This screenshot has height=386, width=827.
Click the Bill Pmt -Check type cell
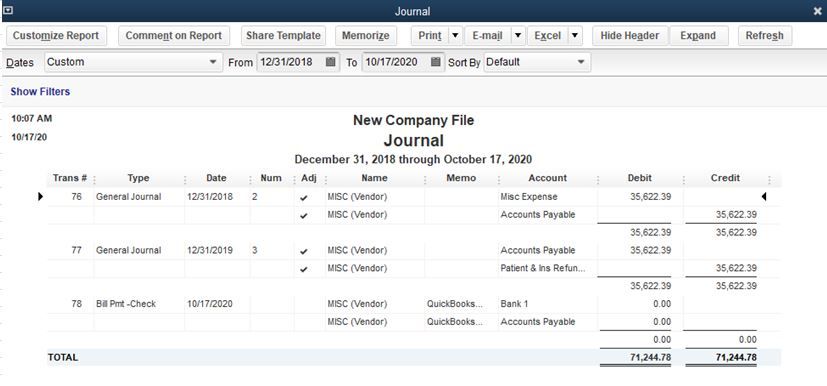126,304
